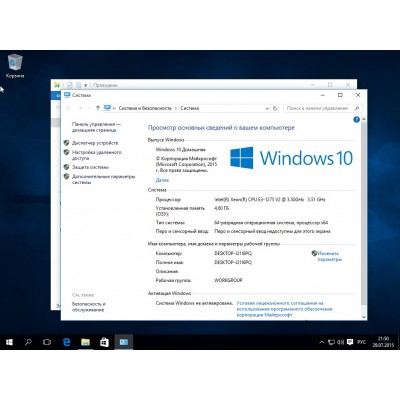The width and height of the screenshot is (400, 400).
Task: Click scrollbar down arrow in System window
Action: click(364, 317)
